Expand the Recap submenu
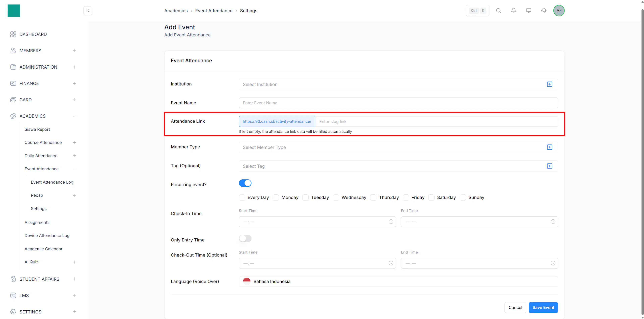 coord(74,195)
